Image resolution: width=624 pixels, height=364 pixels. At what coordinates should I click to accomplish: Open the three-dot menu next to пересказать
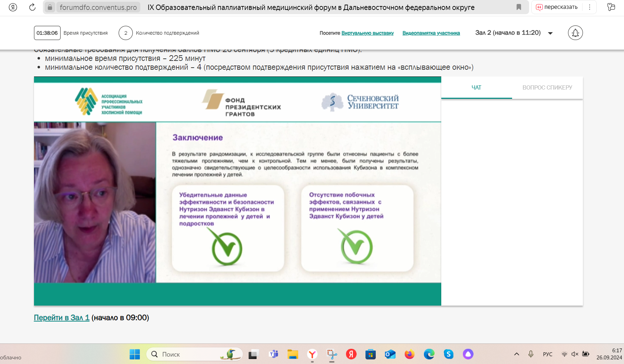pos(590,7)
